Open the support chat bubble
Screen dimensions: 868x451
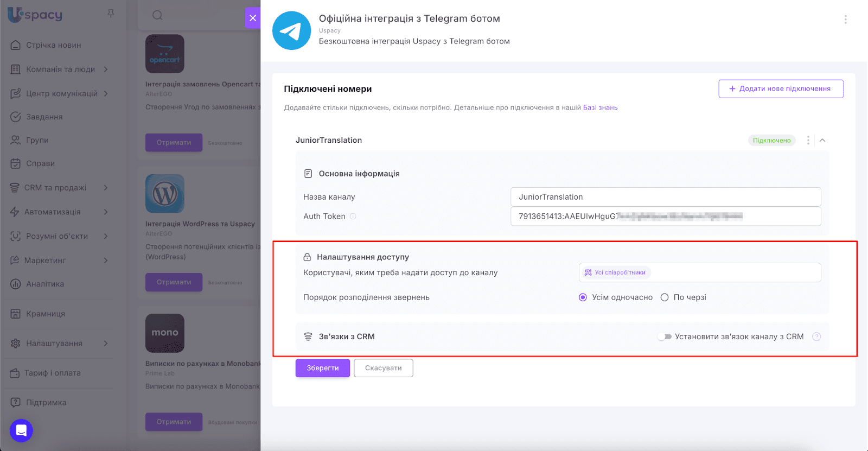pyautogui.click(x=21, y=430)
